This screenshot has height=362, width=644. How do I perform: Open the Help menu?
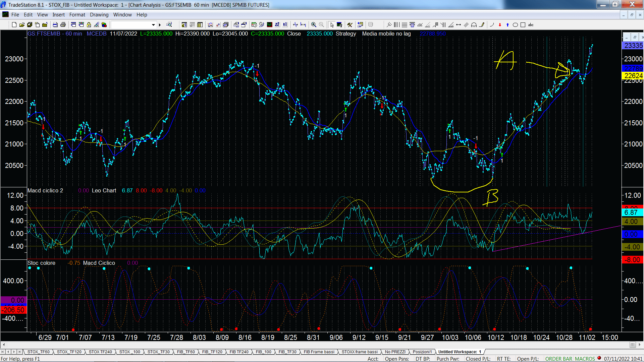[142, 15]
